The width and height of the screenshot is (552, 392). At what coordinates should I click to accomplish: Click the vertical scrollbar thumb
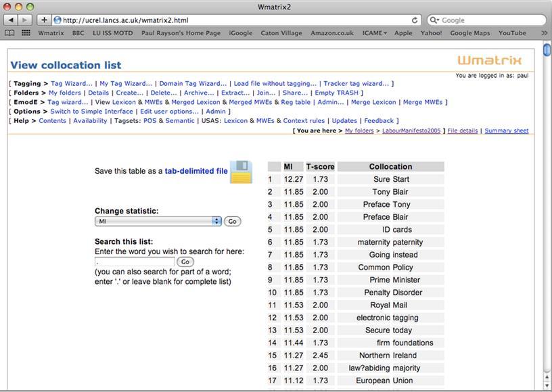547,49
